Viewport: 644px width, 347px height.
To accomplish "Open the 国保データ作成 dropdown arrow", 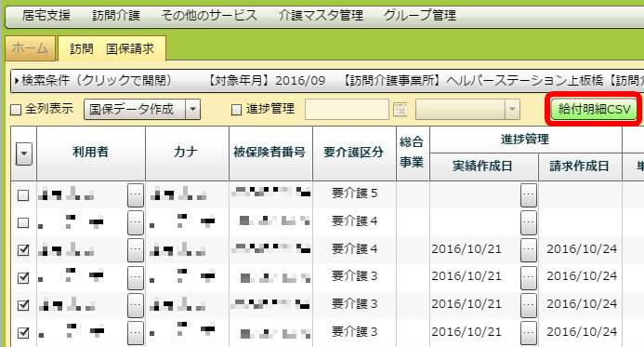I will coord(192,110).
